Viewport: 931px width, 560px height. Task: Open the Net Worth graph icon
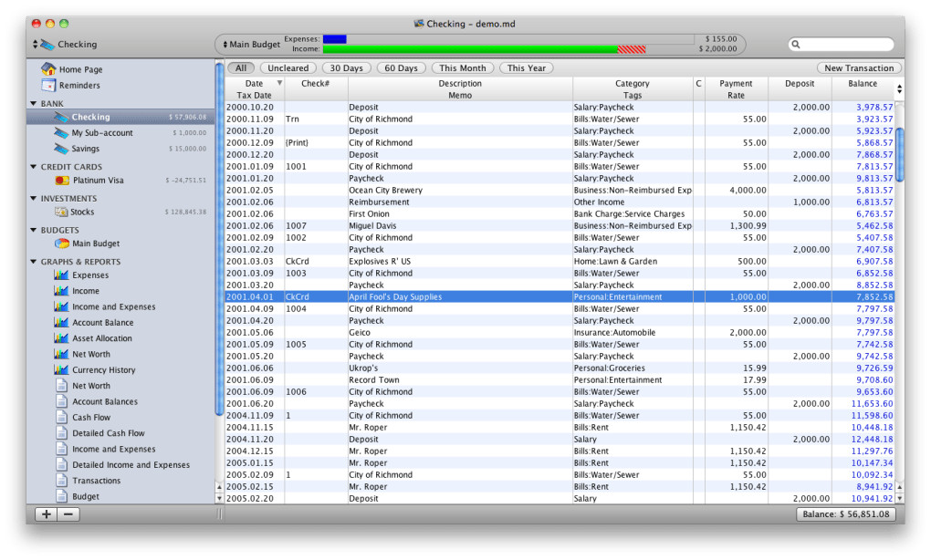coord(61,354)
